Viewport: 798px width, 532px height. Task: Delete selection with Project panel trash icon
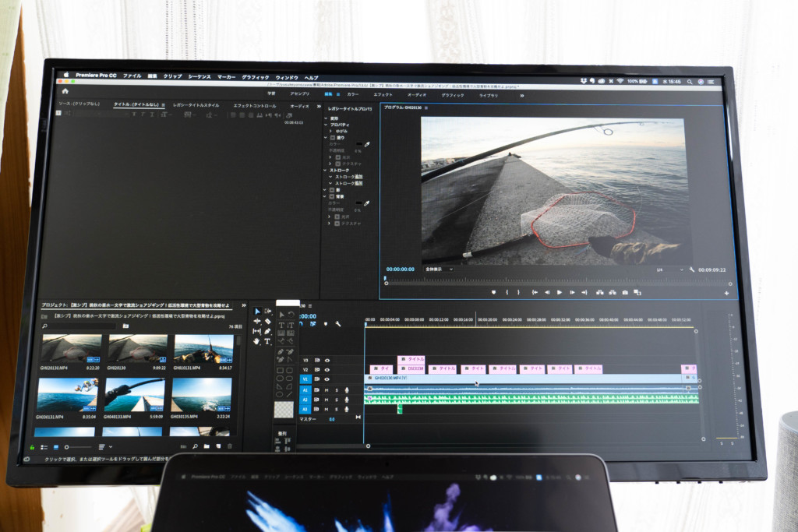click(x=230, y=446)
